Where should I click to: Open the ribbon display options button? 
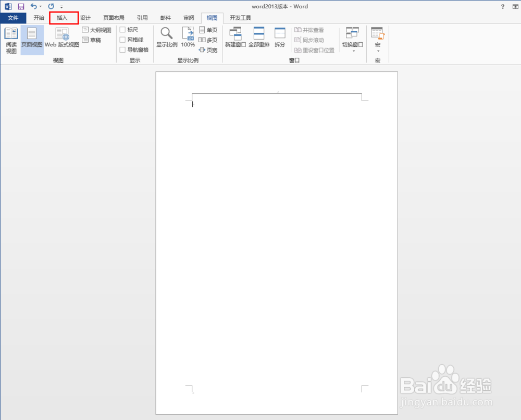pos(515,7)
